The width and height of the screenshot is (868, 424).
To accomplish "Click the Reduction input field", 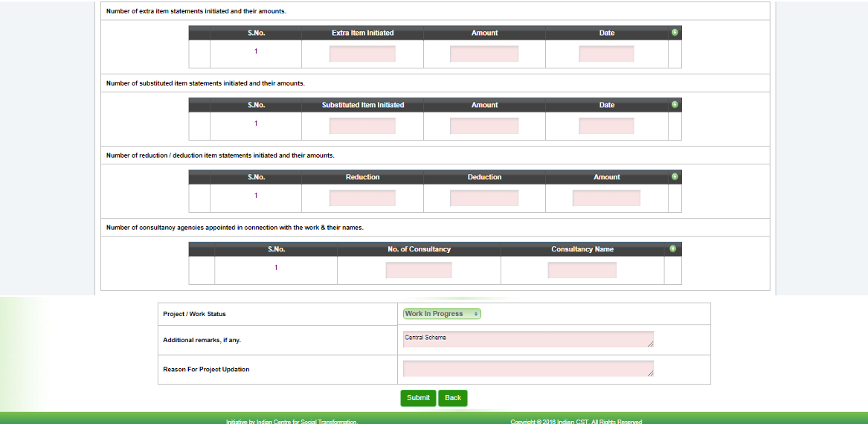I will point(362,199).
